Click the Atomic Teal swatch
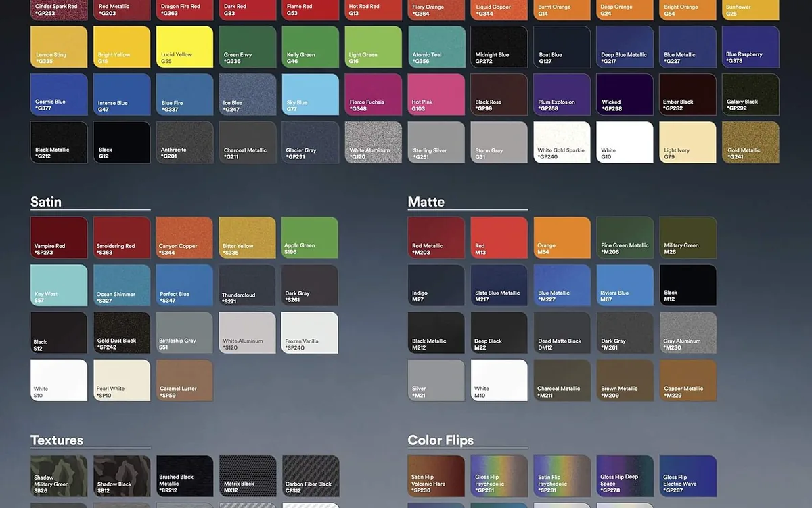812x508 pixels. pyautogui.click(x=436, y=47)
